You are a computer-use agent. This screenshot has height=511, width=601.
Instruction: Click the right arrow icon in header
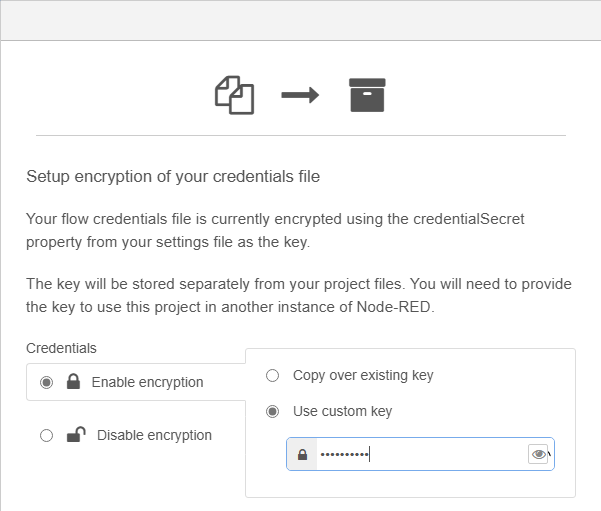pos(299,95)
